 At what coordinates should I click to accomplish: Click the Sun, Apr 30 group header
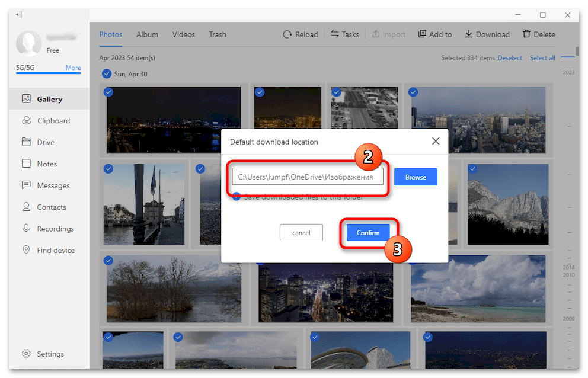(130, 73)
